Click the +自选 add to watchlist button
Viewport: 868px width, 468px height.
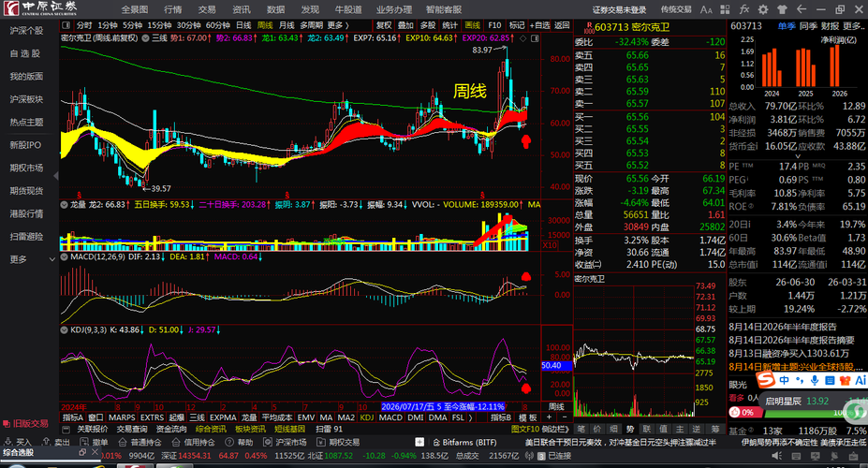[x=539, y=25]
